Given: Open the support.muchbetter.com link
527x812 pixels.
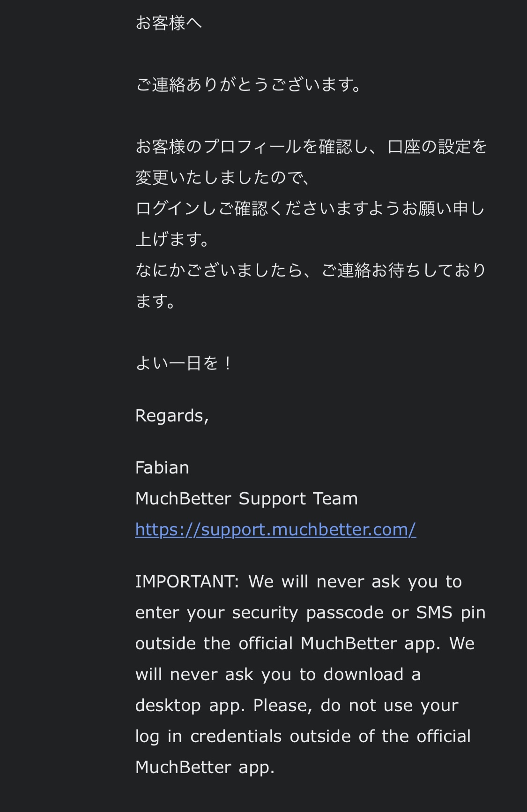Looking at the screenshot, I should (275, 530).
